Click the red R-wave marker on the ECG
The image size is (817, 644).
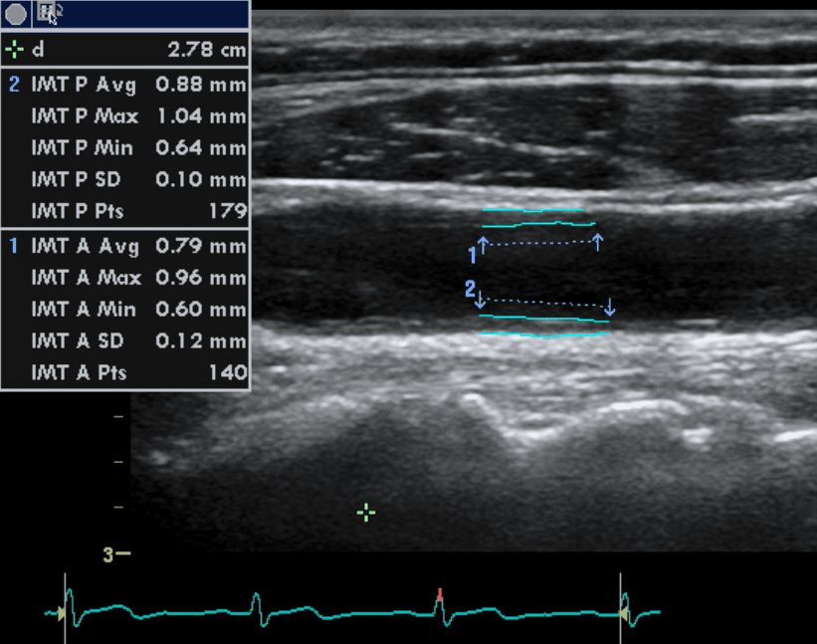(x=440, y=594)
